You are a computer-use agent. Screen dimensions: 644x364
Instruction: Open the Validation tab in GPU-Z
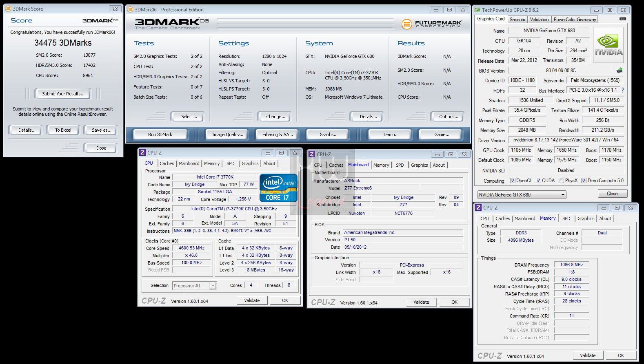(539, 20)
